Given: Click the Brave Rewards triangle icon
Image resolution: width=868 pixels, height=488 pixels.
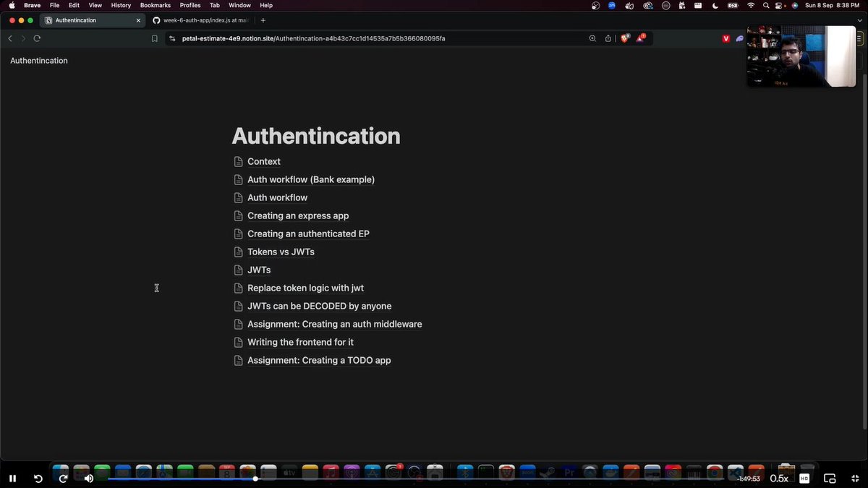Looking at the screenshot, I should tap(641, 38).
